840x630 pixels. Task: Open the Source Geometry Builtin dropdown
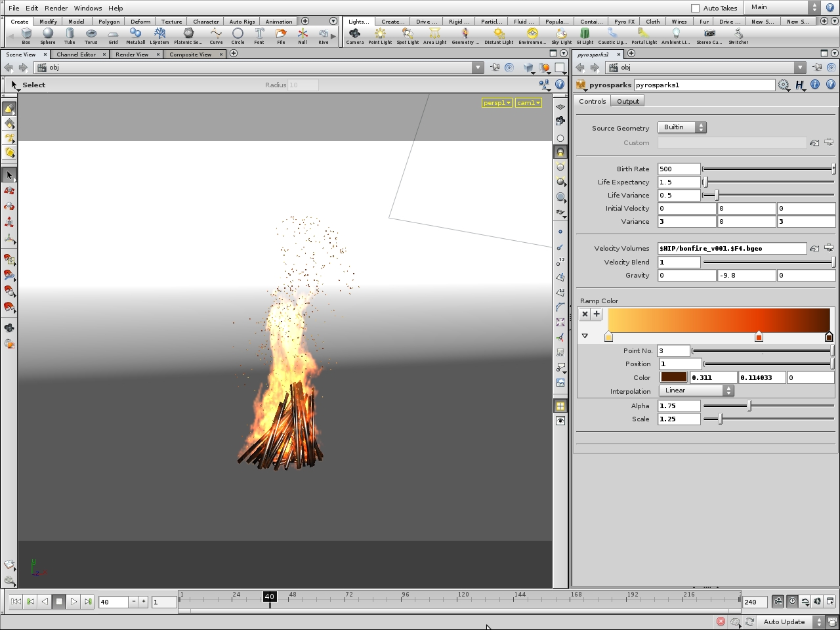point(682,127)
